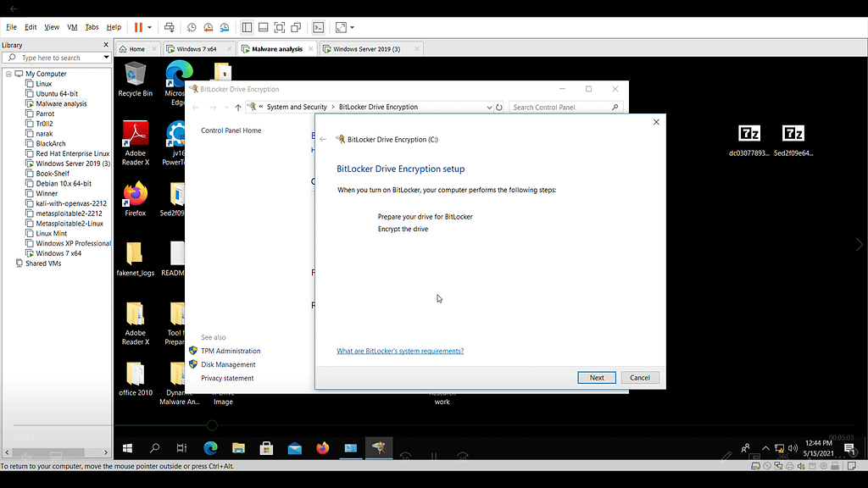Close the Malware analysis tab
The image size is (868, 488).
[310, 49]
